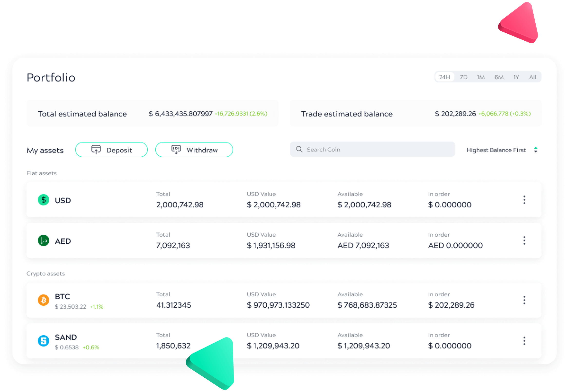568x392 pixels.
Task: Click the sort arrows next to Highest Balance First
Action: [536, 150]
